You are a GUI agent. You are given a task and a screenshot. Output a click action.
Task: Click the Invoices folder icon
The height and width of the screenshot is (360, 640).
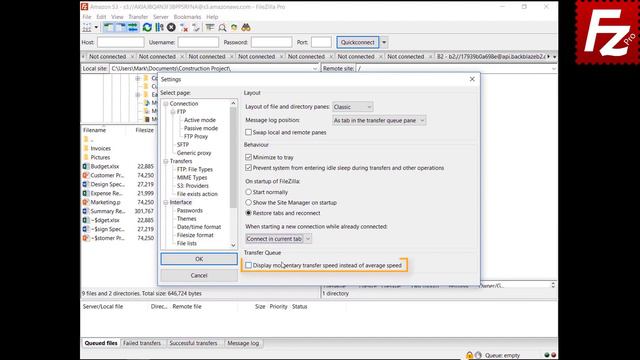[86, 149]
